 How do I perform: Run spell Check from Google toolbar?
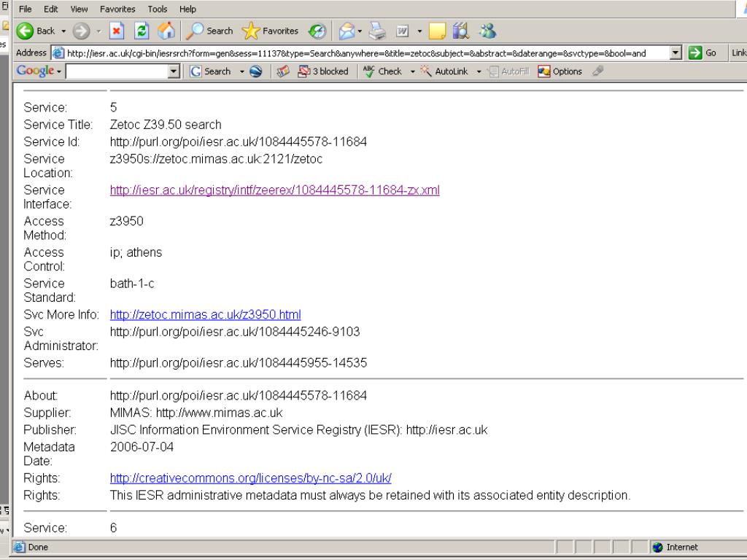tap(382, 71)
